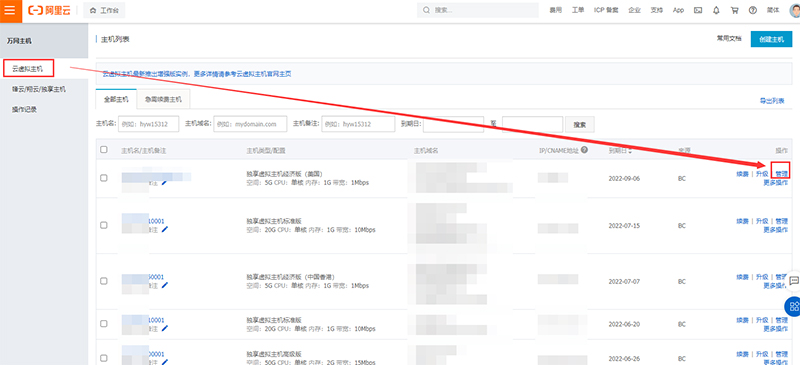Click 升级 for the 2022-07-07 host
The height and width of the screenshot is (365, 800).
tap(762, 277)
